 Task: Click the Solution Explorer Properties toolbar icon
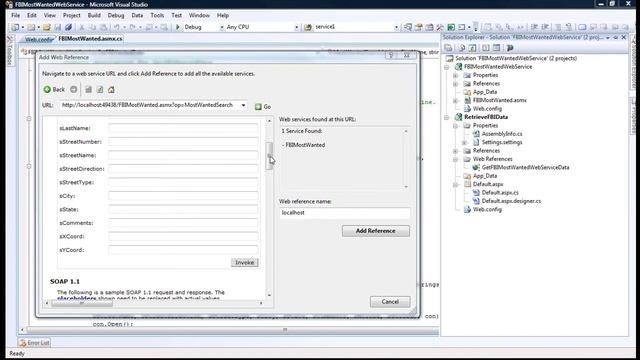point(448,48)
